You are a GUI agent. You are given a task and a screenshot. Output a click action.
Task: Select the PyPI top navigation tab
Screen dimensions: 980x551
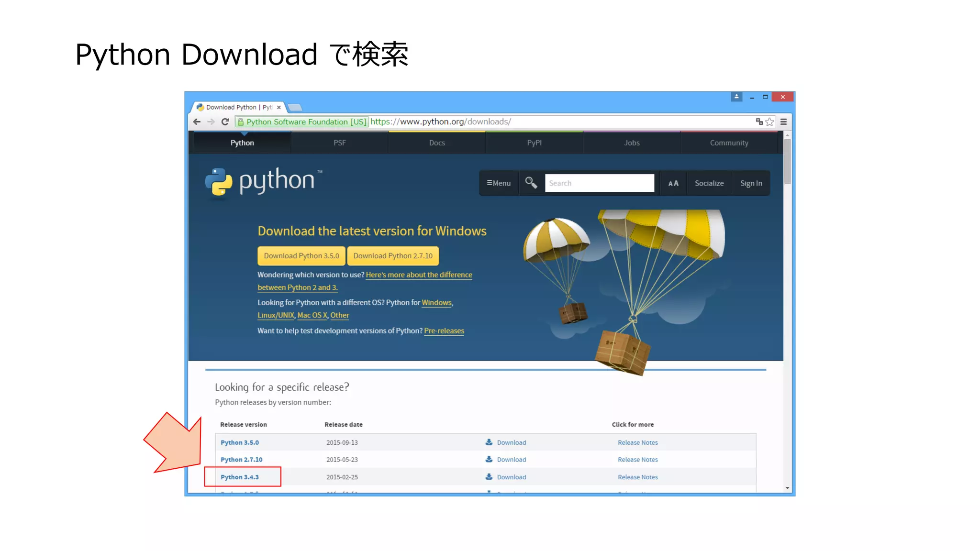coord(535,143)
